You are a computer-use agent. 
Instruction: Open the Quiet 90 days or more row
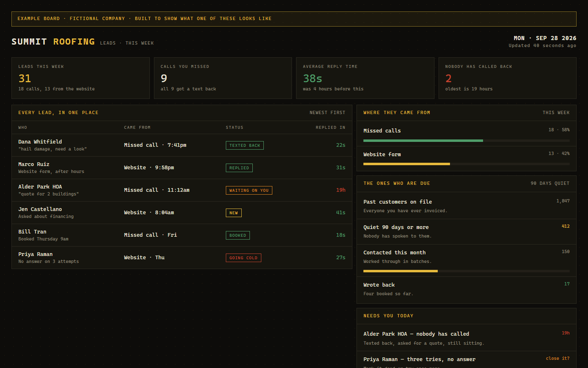coord(466,231)
